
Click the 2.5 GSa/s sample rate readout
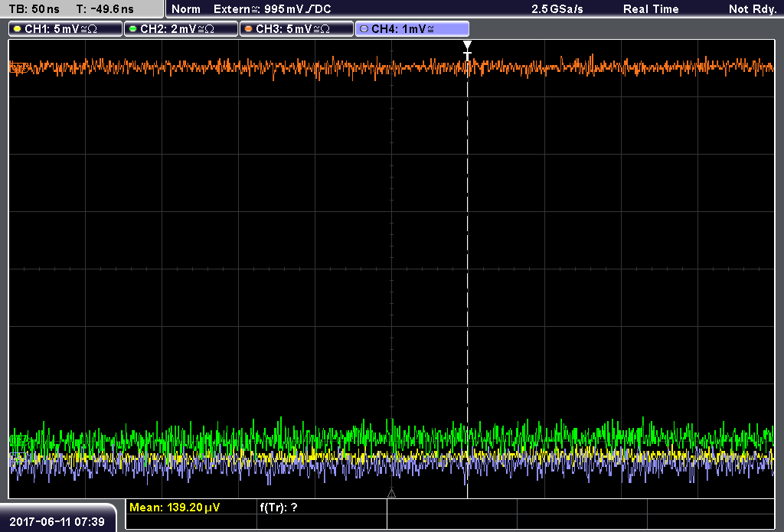point(557,9)
